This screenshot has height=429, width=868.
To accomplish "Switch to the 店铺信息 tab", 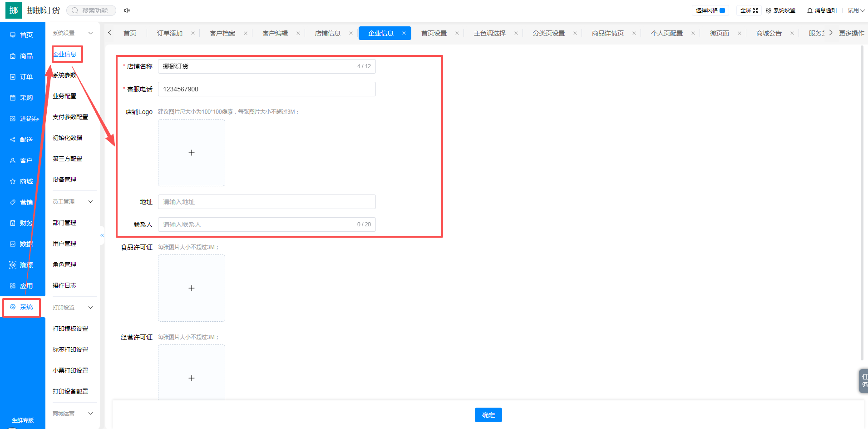I will tap(328, 33).
